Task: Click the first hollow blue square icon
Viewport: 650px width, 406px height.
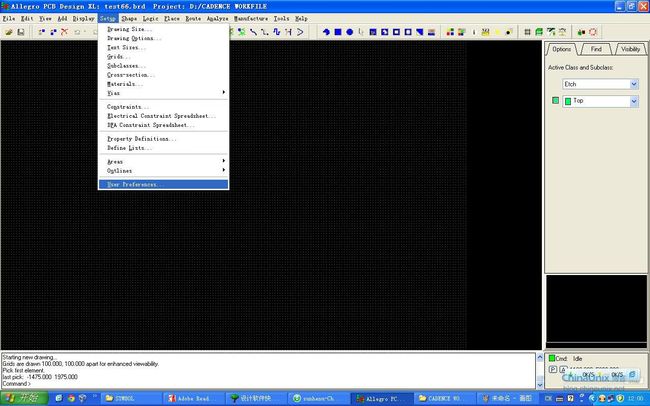Action: (396, 32)
